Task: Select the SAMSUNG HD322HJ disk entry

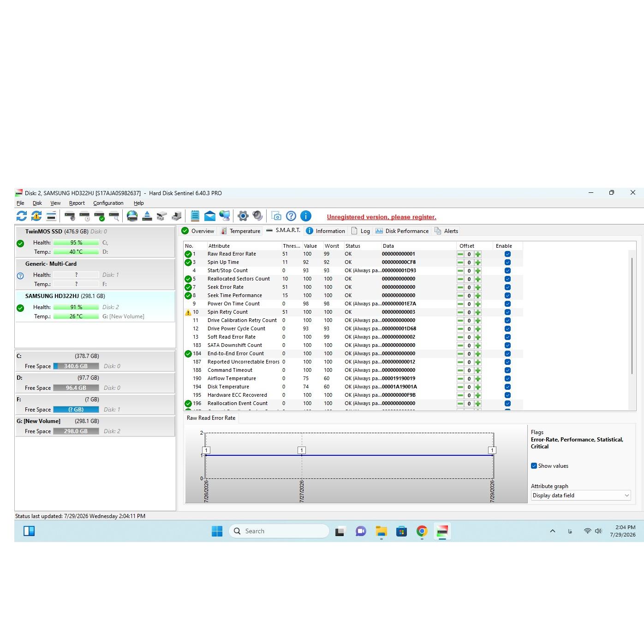Action: pos(95,306)
